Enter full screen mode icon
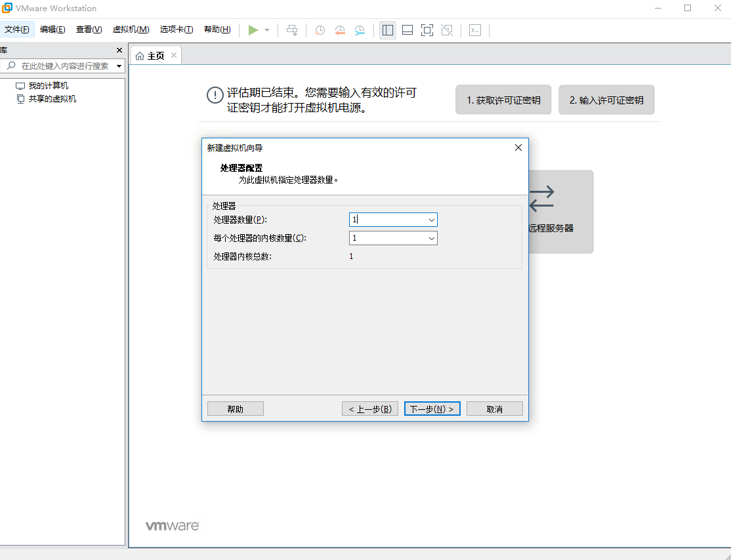The width and height of the screenshot is (731, 560). click(x=427, y=30)
